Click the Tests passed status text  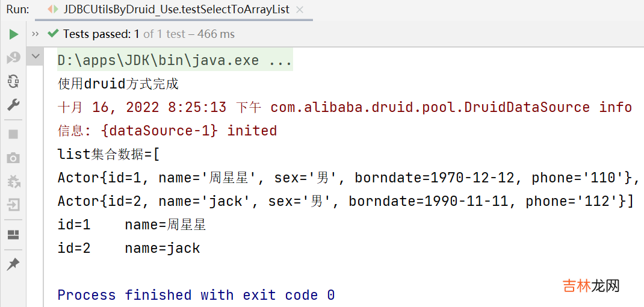click(x=149, y=34)
